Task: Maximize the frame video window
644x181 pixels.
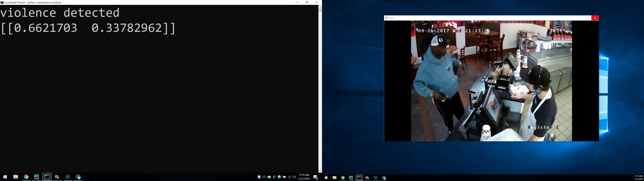Action: (x=587, y=18)
